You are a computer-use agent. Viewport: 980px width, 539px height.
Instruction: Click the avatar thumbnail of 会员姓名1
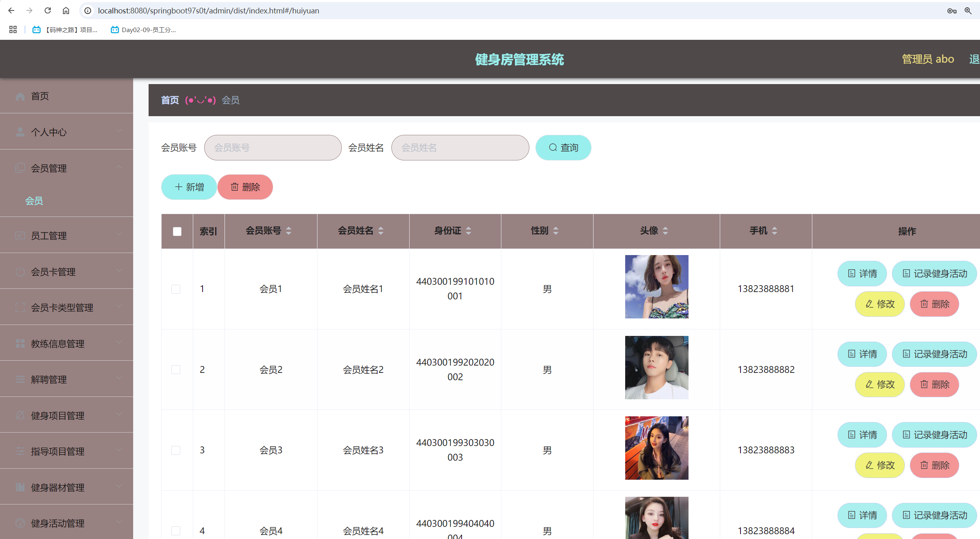(x=656, y=287)
